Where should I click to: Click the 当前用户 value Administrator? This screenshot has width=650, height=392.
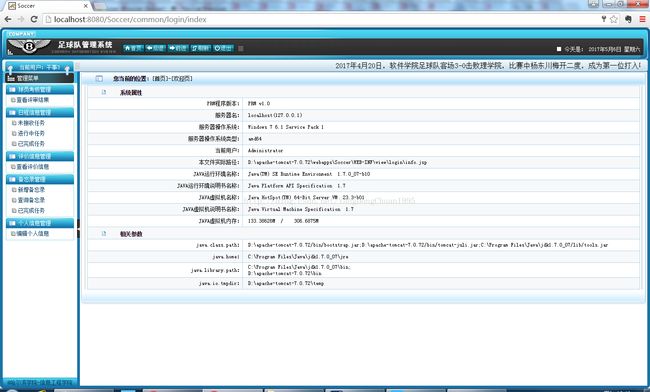tap(265, 150)
